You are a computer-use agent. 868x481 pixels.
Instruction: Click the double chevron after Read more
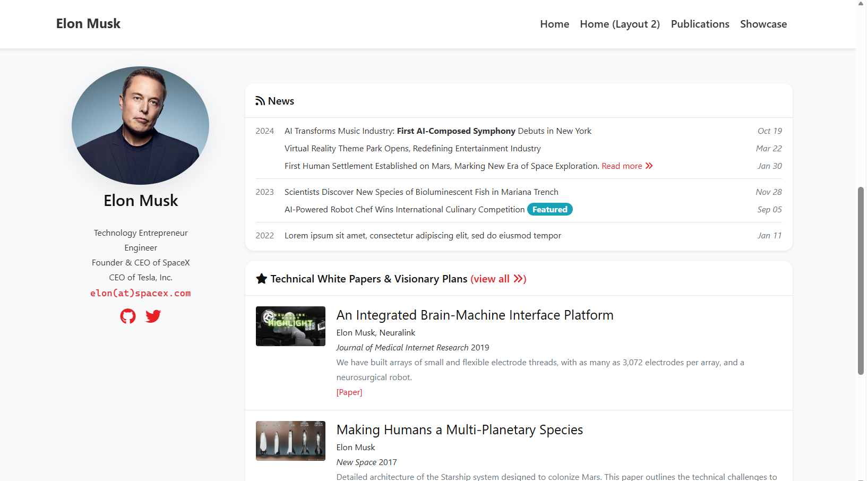(x=649, y=166)
